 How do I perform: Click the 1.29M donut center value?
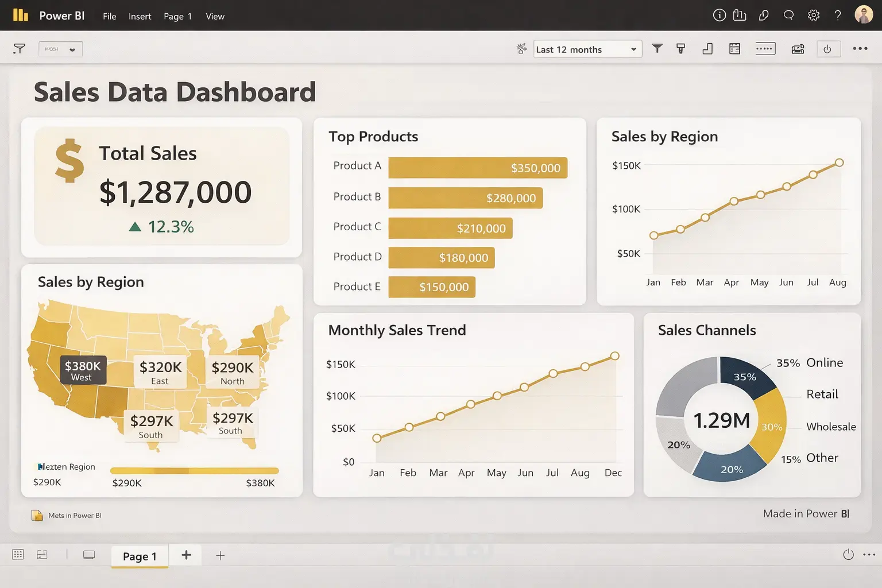[x=721, y=420]
